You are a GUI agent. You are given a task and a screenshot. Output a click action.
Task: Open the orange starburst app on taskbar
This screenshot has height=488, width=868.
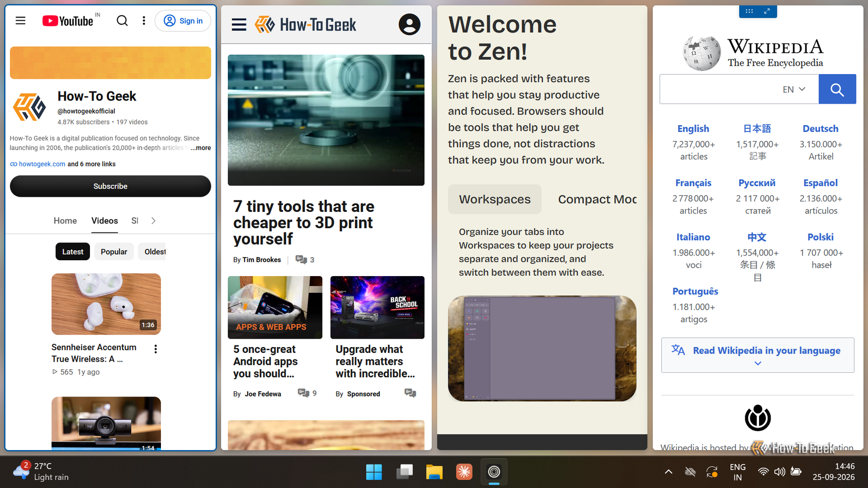point(464,472)
